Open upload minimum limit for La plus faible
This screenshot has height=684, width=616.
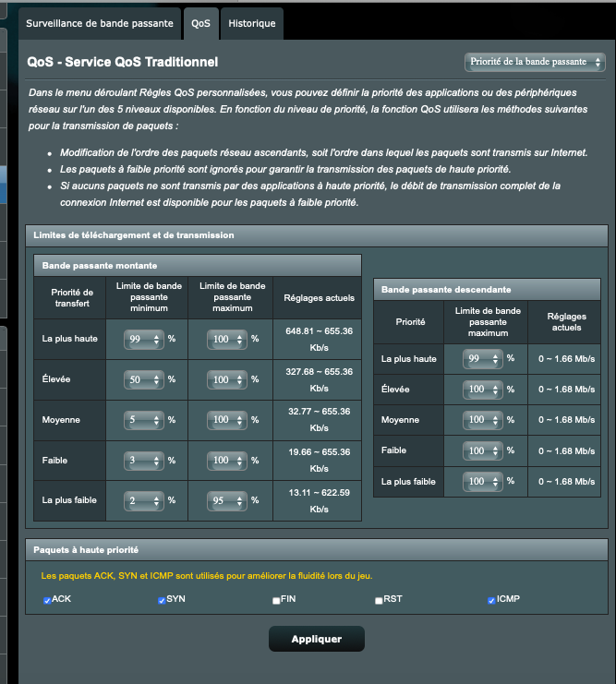coord(144,500)
